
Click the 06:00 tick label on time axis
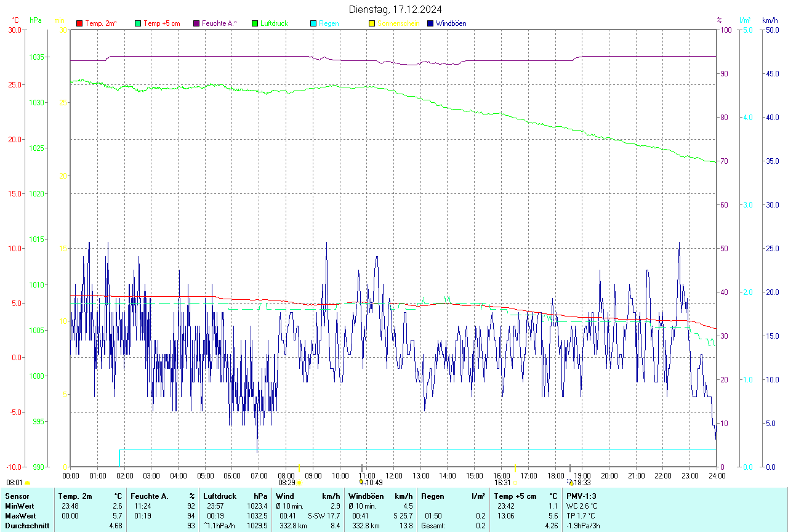232,476
